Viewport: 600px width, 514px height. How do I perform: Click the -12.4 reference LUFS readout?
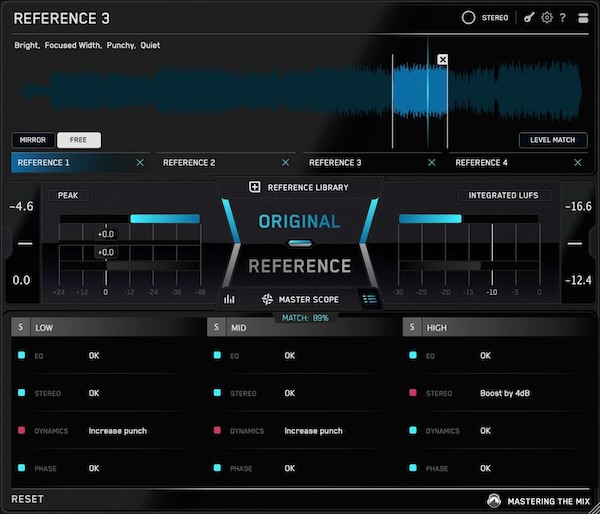(579, 280)
